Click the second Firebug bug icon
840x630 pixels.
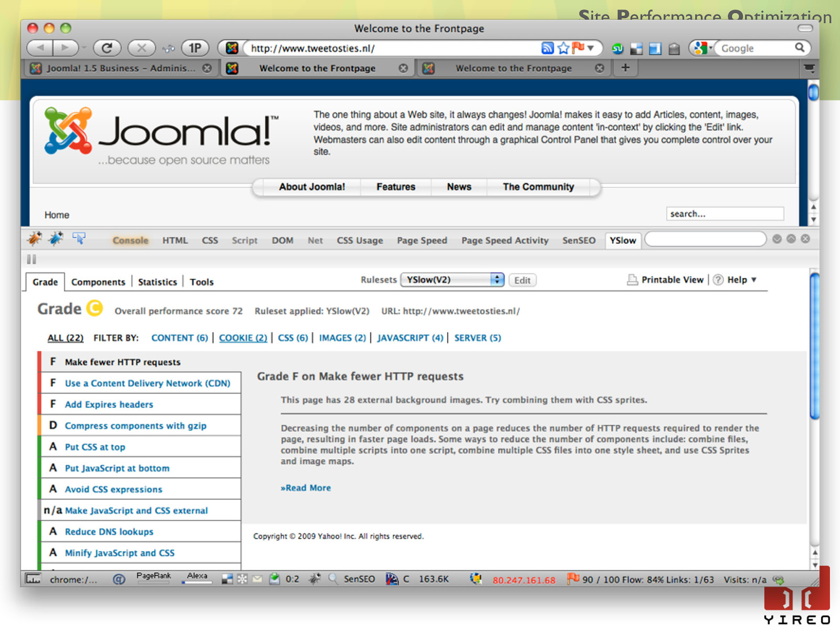pyautogui.click(x=56, y=239)
